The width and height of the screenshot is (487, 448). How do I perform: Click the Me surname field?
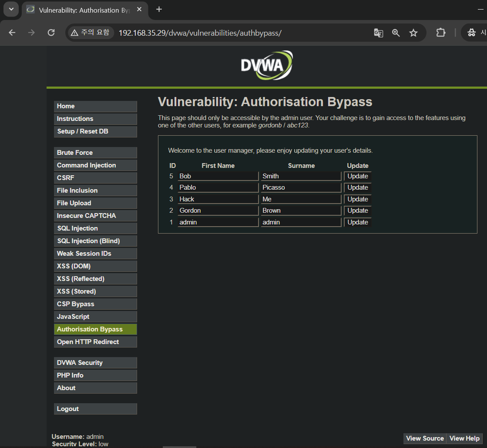(x=301, y=199)
